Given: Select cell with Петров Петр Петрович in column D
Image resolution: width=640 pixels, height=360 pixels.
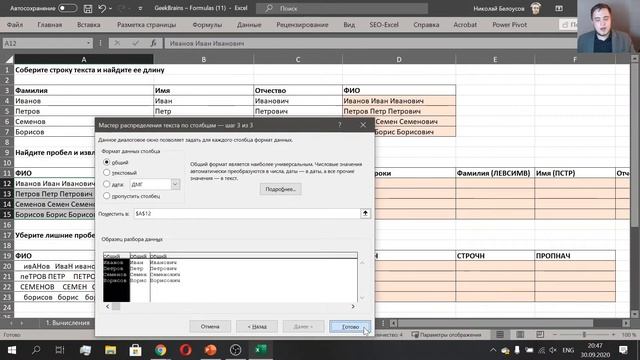Looking at the screenshot, I should coord(399,111).
